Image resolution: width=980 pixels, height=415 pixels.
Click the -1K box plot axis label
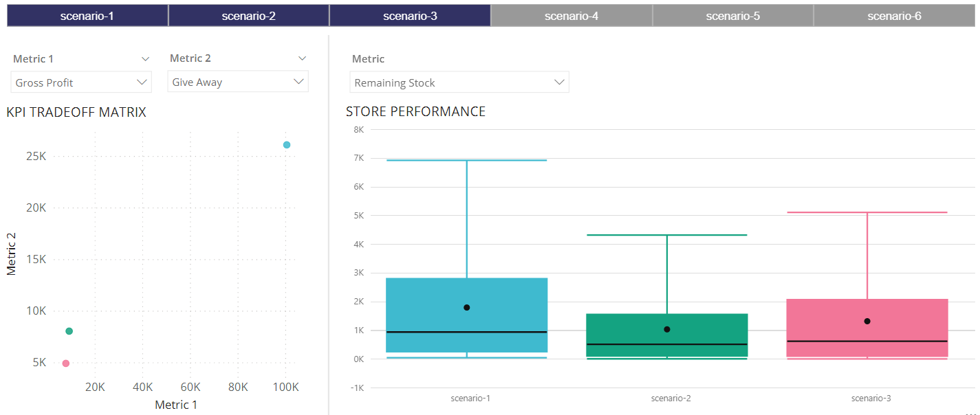[358, 388]
